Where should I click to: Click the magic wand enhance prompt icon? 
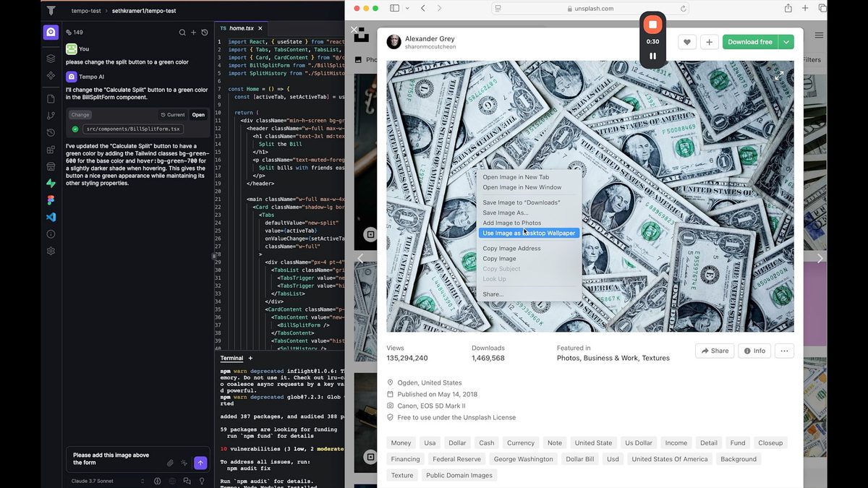[184, 463]
